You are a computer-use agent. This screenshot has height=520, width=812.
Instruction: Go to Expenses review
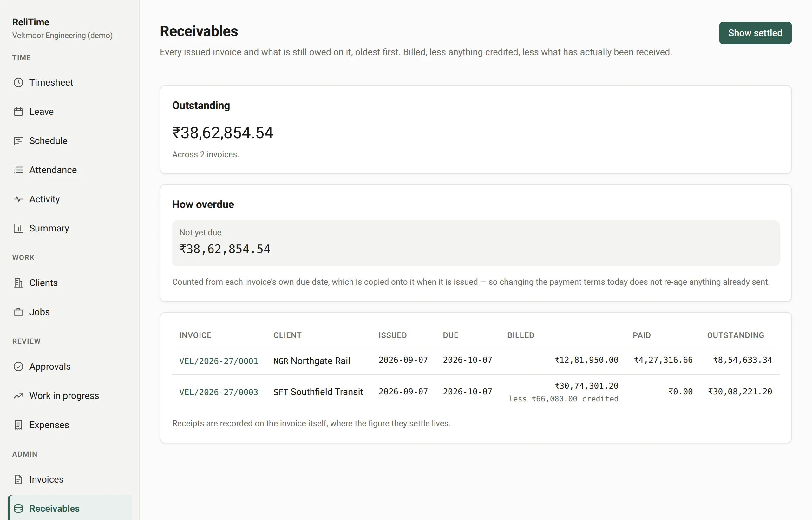[69, 425]
